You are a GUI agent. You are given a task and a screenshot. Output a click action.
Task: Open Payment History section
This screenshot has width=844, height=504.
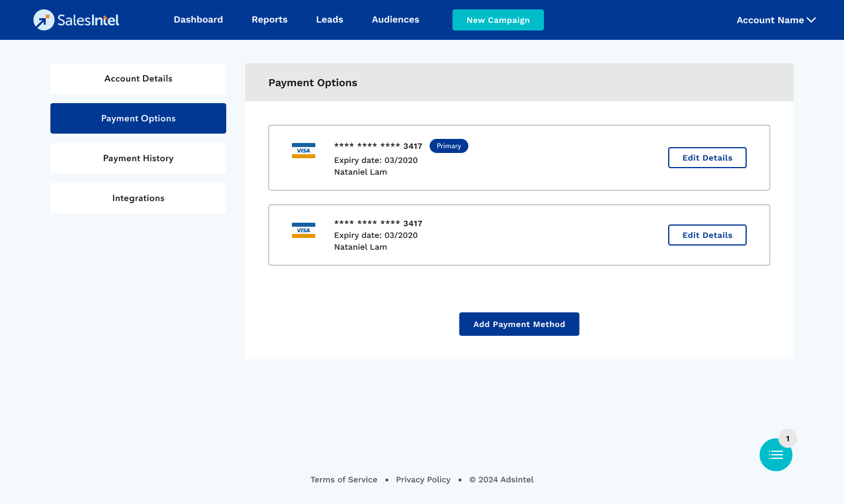pyautogui.click(x=138, y=158)
